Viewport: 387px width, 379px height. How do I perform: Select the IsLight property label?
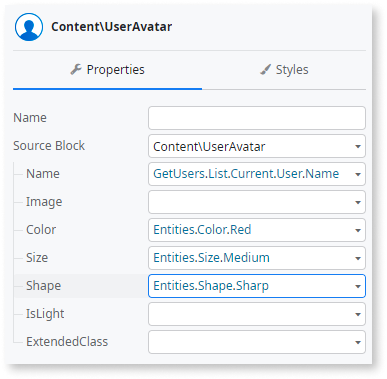coord(45,314)
